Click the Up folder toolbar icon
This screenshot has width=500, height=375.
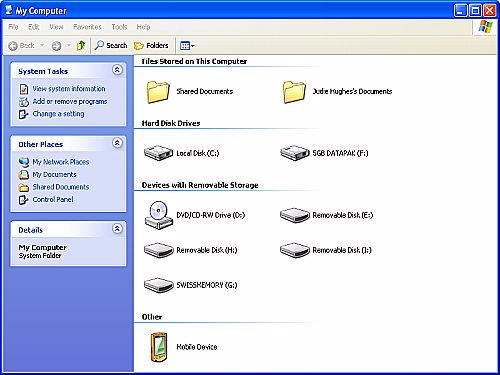[81, 45]
